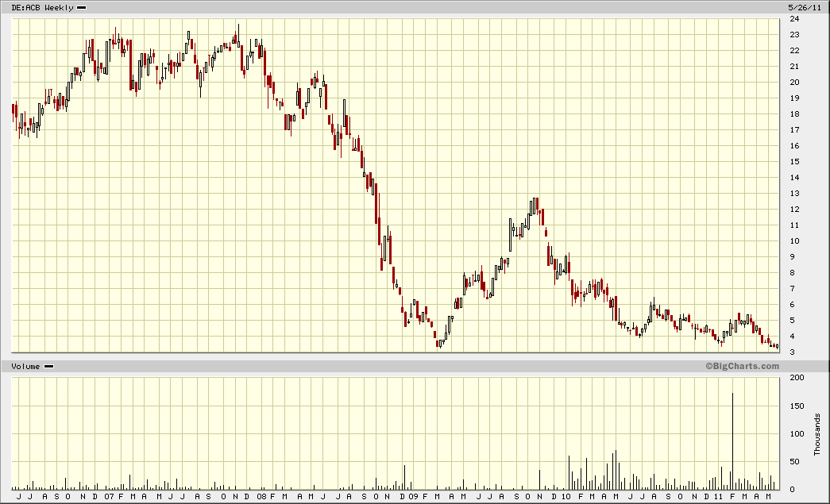Click price axis label '5'
This screenshot has height=504, width=830.
(x=793, y=320)
